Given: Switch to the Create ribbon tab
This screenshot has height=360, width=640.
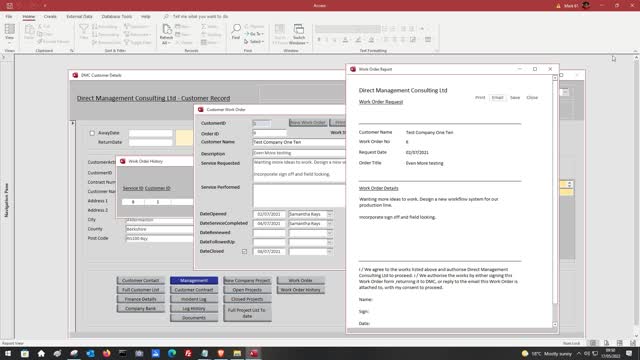Looking at the screenshot, I should click(50, 16).
